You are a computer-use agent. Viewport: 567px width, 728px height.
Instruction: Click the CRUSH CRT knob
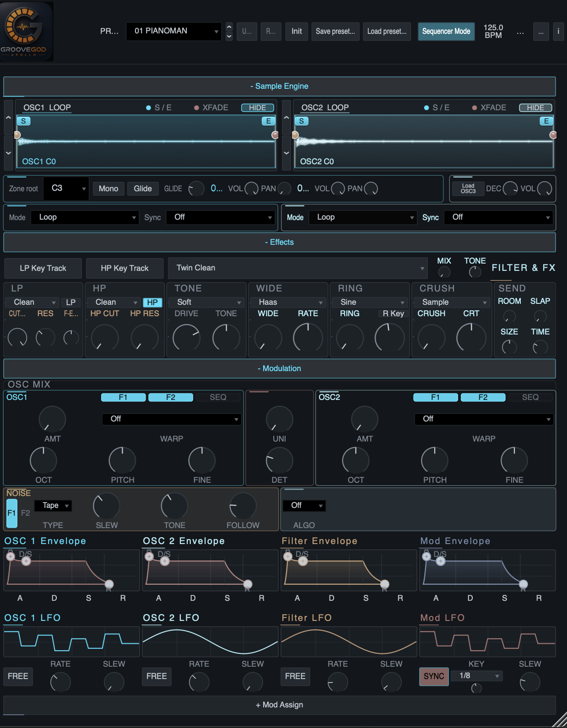tap(471, 338)
